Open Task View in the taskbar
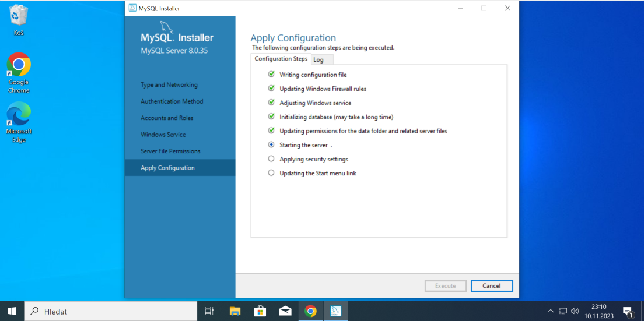The width and height of the screenshot is (644, 321). pos(209,311)
